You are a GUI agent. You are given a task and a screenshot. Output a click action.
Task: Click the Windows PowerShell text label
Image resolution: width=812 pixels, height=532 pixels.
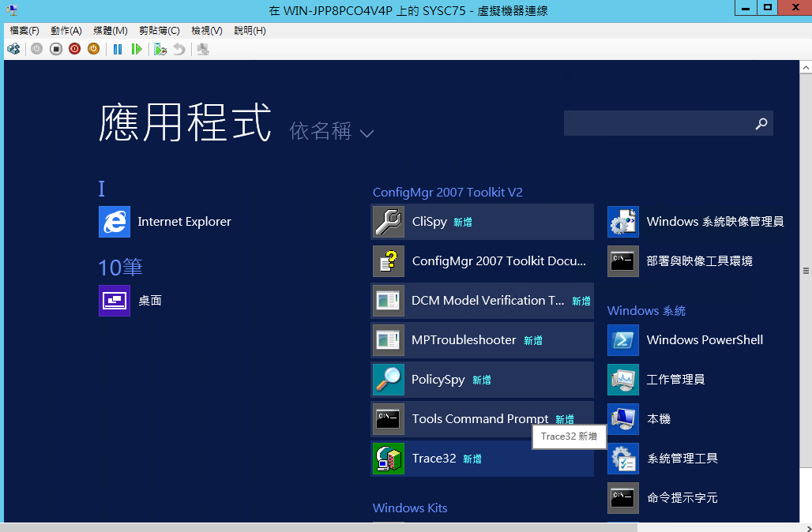[705, 340]
